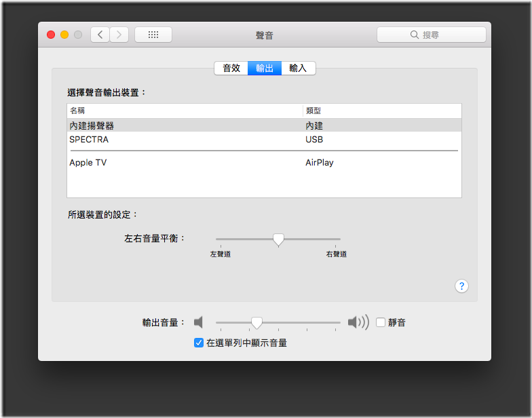Open the help question mark button

(461, 286)
